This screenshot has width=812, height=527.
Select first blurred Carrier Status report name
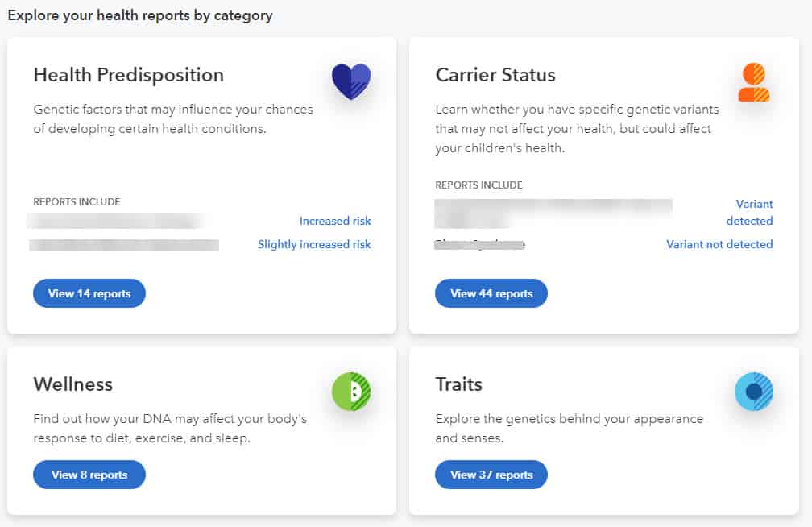tap(553, 214)
